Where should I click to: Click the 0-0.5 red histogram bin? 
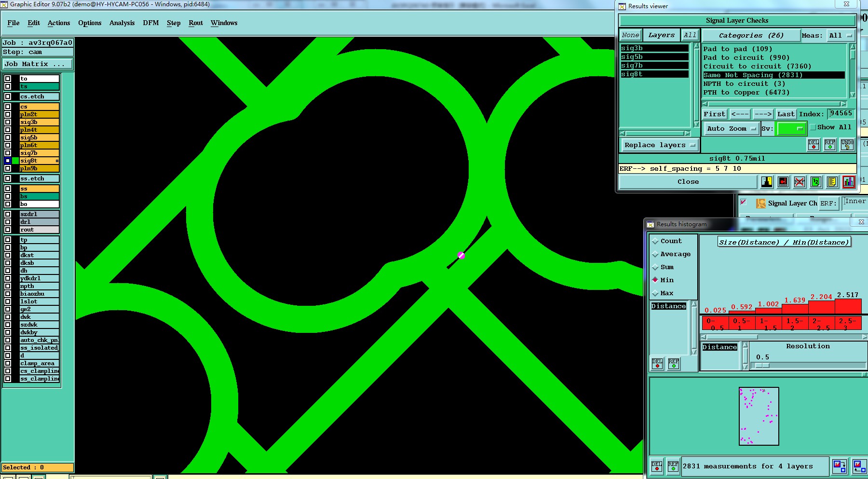(715, 324)
